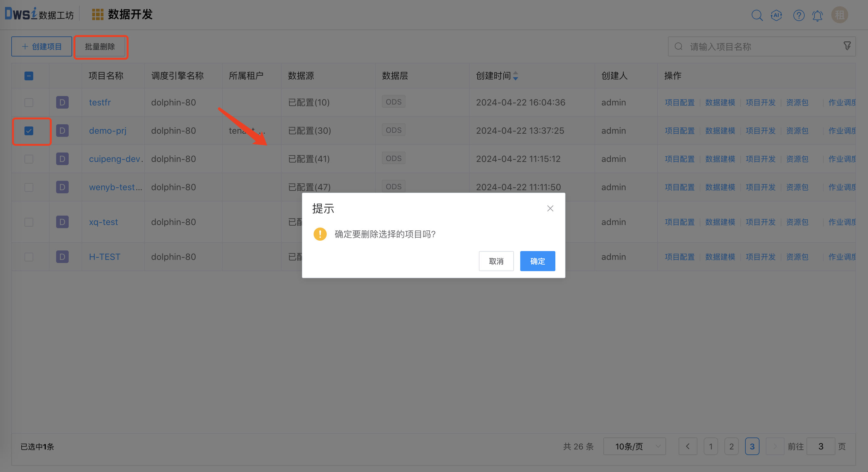Image resolution: width=868 pixels, height=472 pixels.
Task: Click the user avatar icon
Action: [x=839, y=15]
